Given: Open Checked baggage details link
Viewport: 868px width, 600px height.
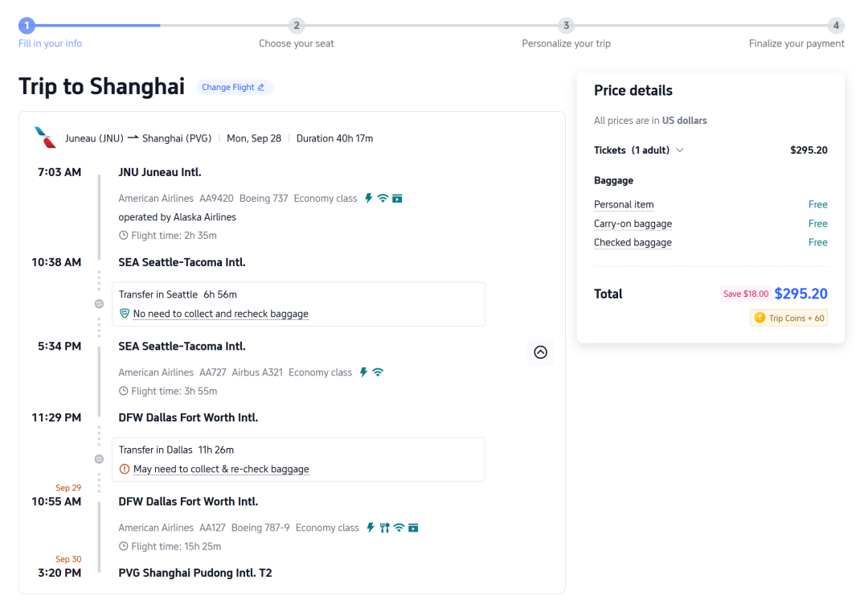Looking at the screenshot, I should [x=633, y=242].
